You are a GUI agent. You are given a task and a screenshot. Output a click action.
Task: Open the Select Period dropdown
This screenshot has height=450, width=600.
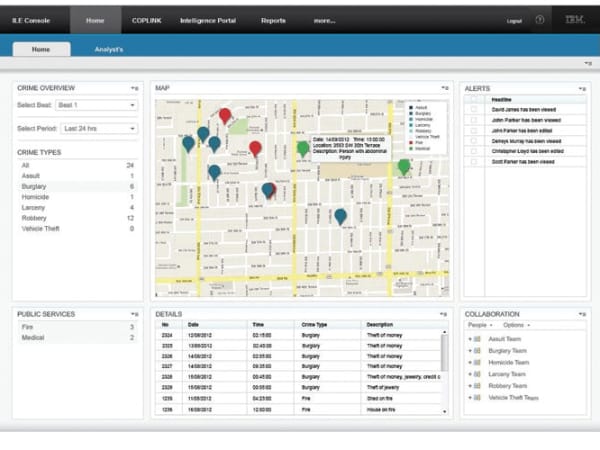98,128
